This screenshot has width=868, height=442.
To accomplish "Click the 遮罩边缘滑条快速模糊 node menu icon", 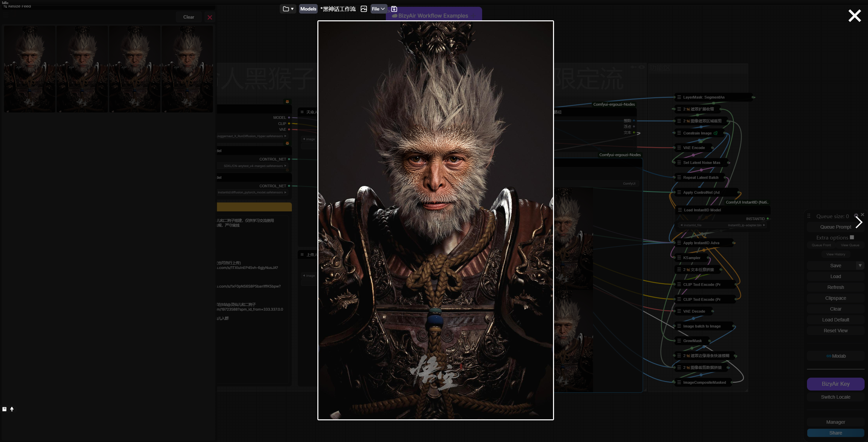I will coord(679,356).
